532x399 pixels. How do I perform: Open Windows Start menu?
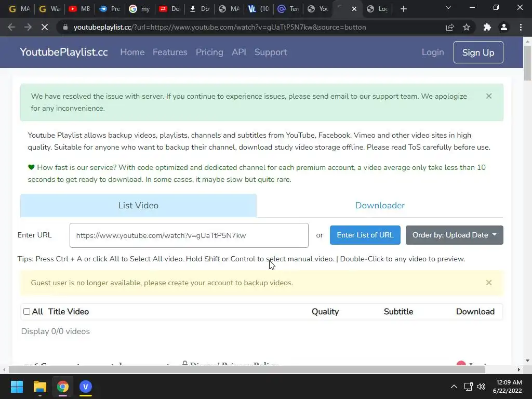click(17, 387)
